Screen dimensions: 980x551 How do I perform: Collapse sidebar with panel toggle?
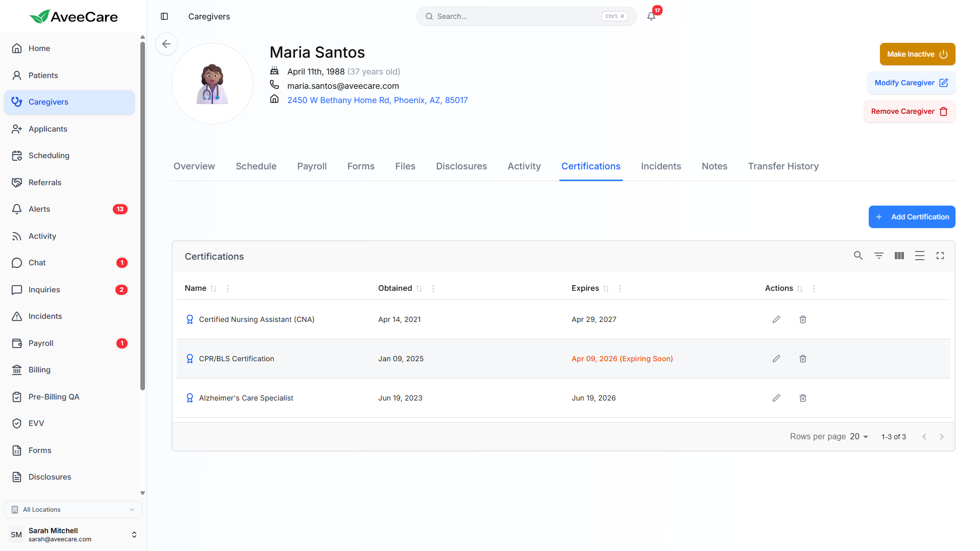164,16
